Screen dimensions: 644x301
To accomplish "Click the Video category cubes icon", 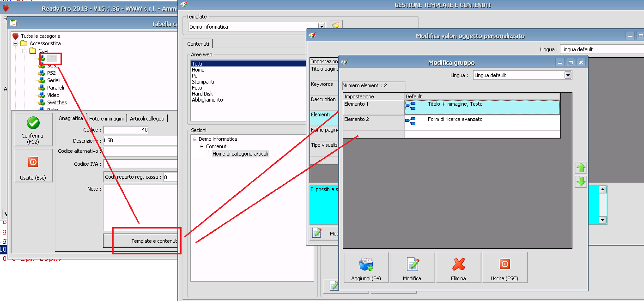I will tap(42, 95).
